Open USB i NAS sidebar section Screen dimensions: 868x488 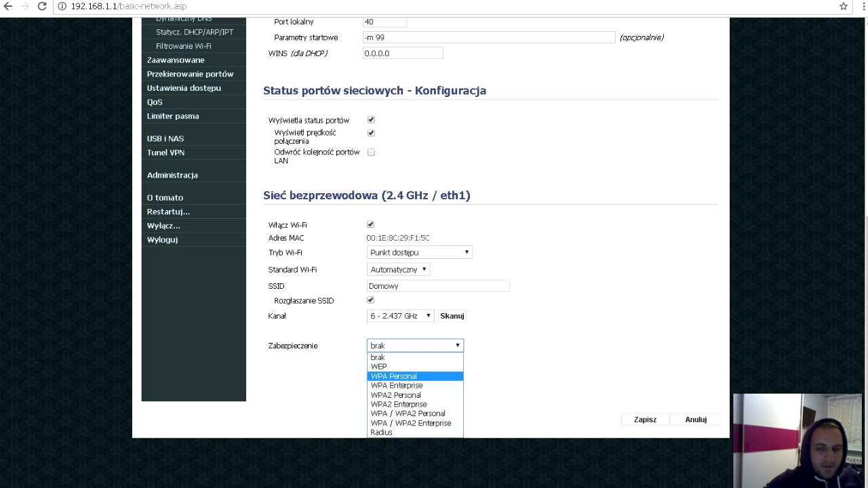click(165, 139)
